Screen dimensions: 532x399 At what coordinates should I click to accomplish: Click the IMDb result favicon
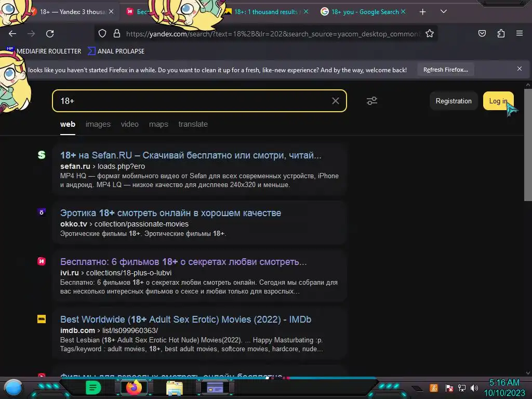[x=42, y=319]
